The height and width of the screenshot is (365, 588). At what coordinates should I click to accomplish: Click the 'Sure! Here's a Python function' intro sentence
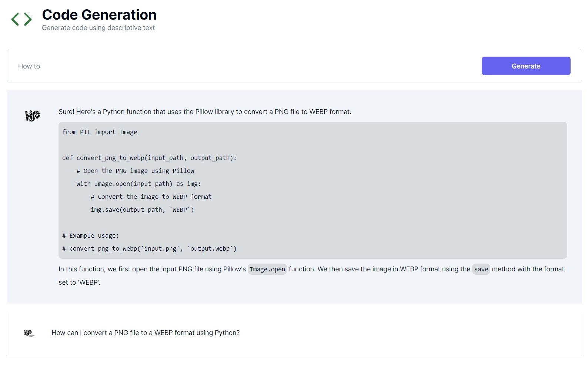click(x=205, y=112)
